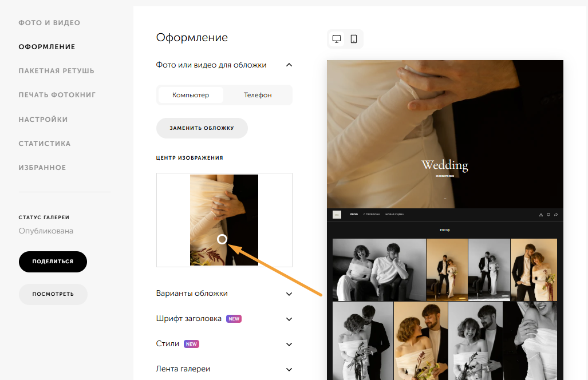Image resolution: width=588 pixels, height=380 pixels.
Task: Click the Посмотреть button
Action: [53, 294]
